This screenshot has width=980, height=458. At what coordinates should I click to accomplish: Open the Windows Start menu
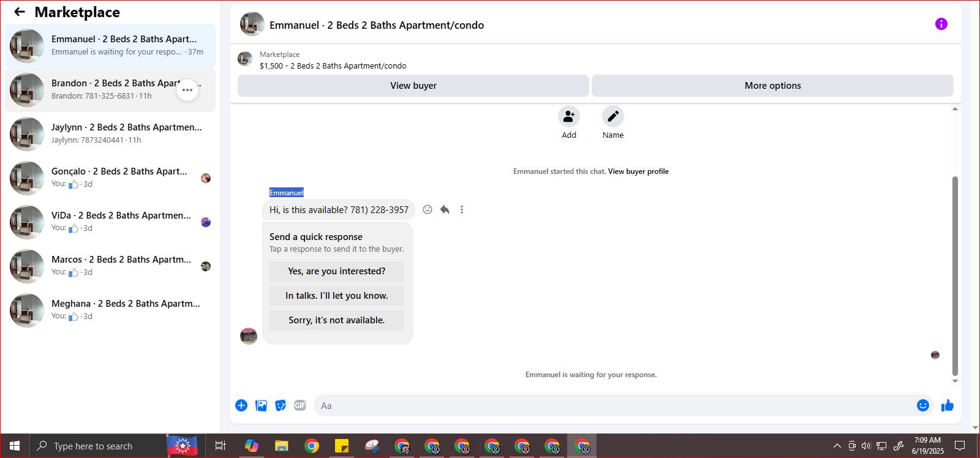coord(15,446)
